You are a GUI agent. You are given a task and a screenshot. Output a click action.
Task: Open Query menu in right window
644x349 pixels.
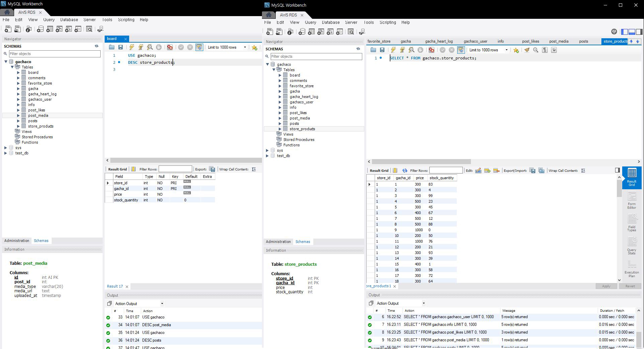point(311,22)
